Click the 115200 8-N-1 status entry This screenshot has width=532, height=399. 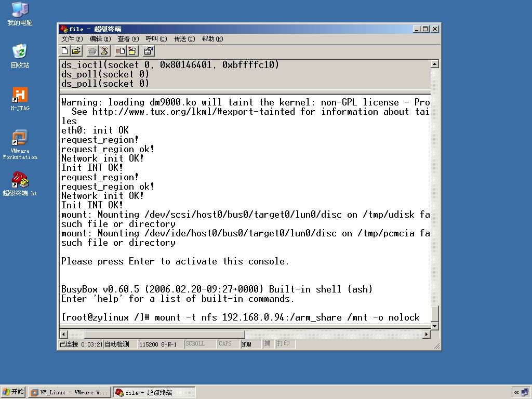pyautogui.click(x=161, y=344)
